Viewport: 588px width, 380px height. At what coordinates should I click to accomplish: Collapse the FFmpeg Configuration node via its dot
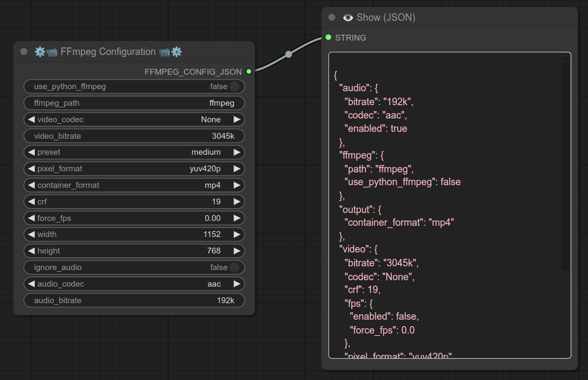click(23, 52)
